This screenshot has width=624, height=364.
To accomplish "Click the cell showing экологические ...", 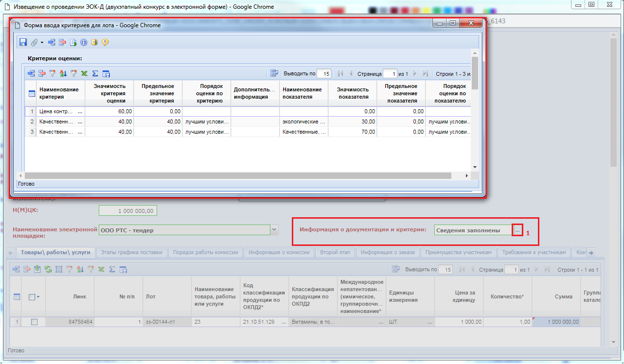I will tap(303, 121).
